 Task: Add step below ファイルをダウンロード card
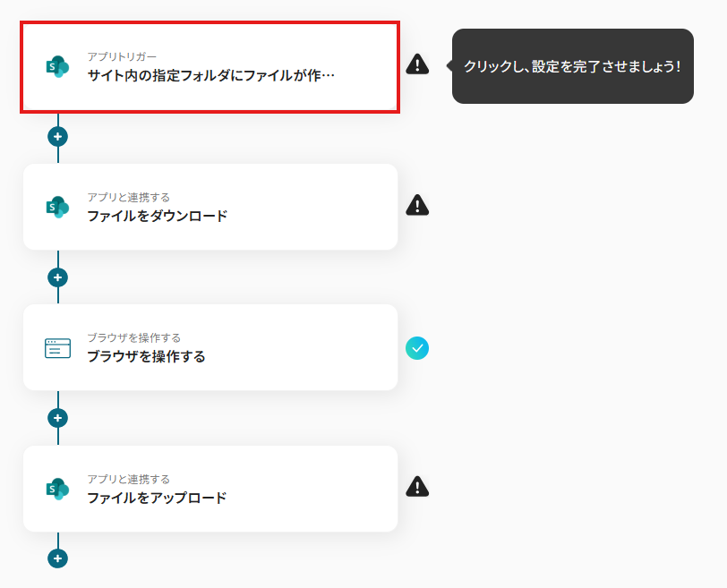click(58, 277)
